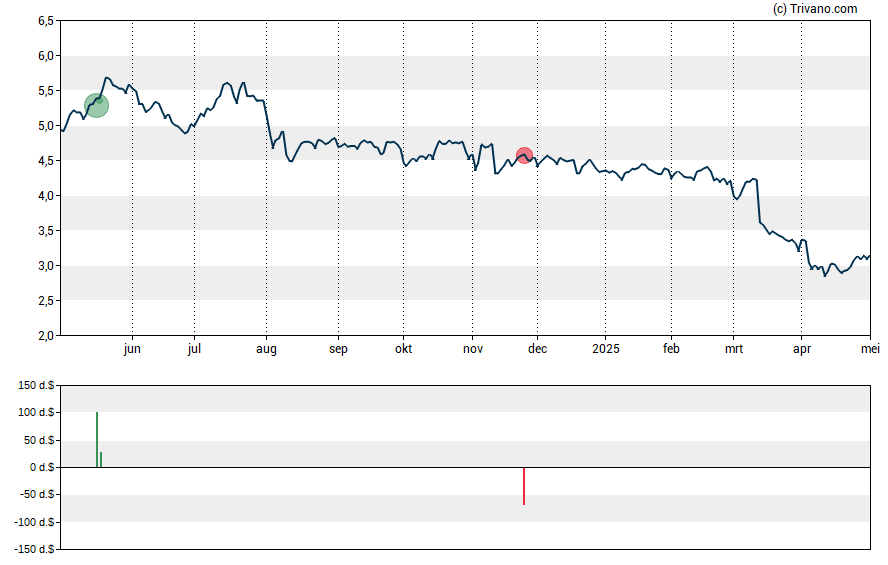This screenshot has height=565, width=888.
Task: Click the 'dec' month label
Action: pos(537,349)
